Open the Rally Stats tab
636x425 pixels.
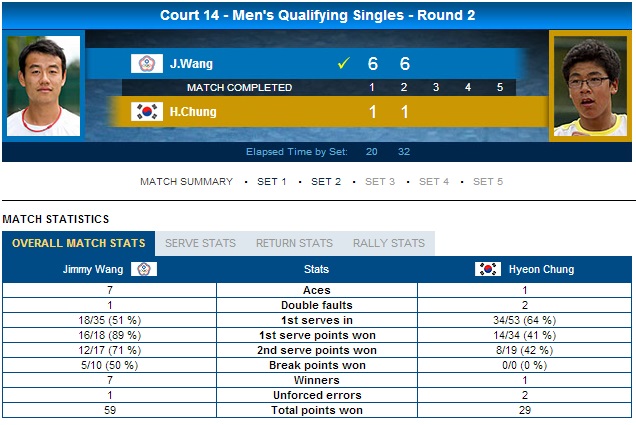389,243
